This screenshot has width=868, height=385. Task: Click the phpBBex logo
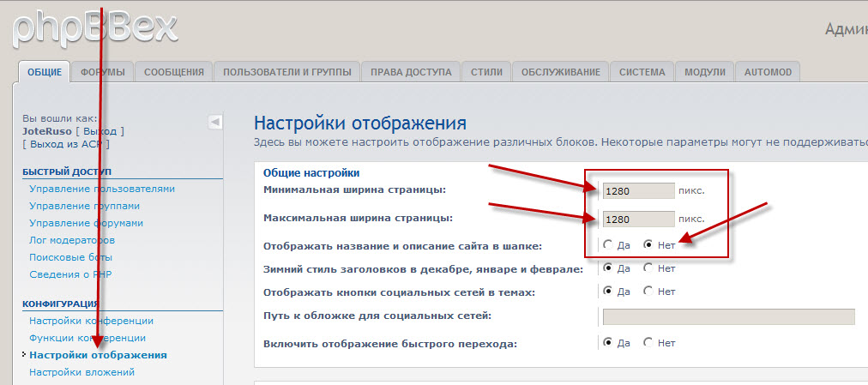tap(94, 27)
